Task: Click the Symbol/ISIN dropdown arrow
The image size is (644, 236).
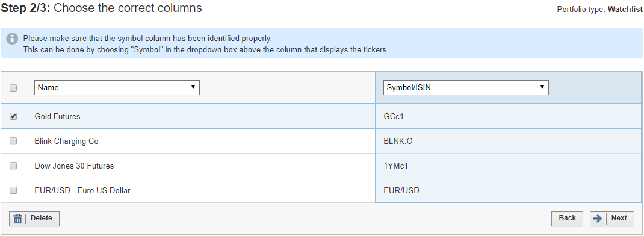Action: click(542, 87)
